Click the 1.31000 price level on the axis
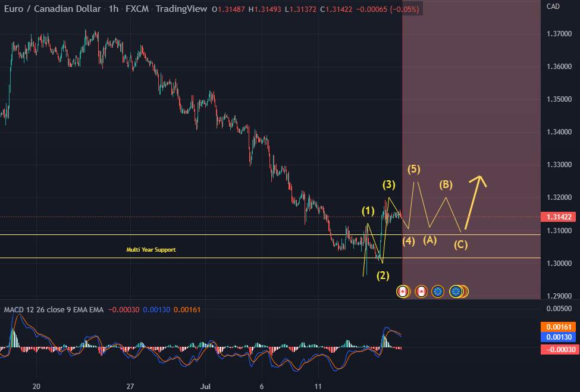Viewport: 580px width, 392px height. click(558, 229)
